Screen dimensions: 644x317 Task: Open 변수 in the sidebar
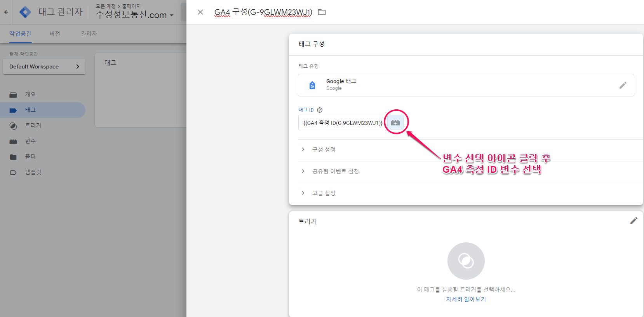pyautogui.click(x=30, y=141)
